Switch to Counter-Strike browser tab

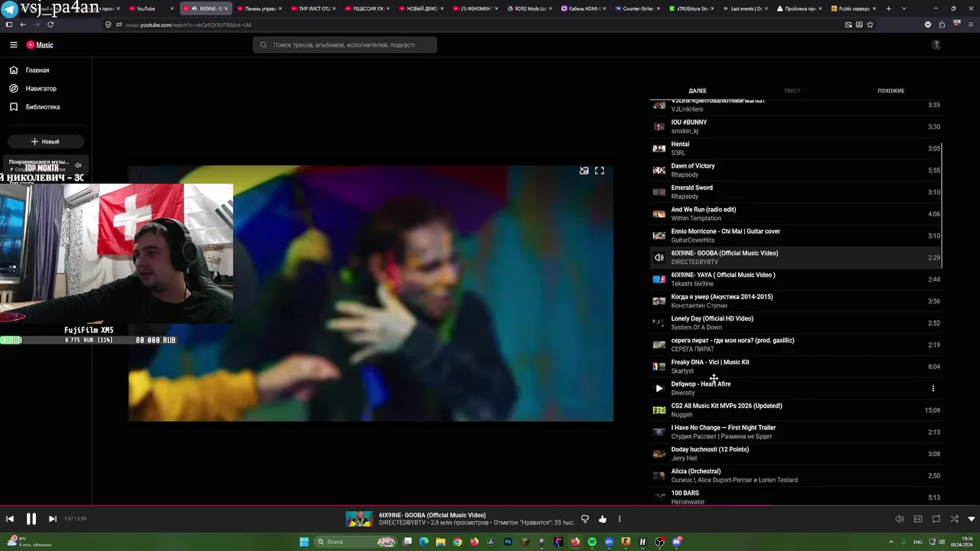coord(637,8)
